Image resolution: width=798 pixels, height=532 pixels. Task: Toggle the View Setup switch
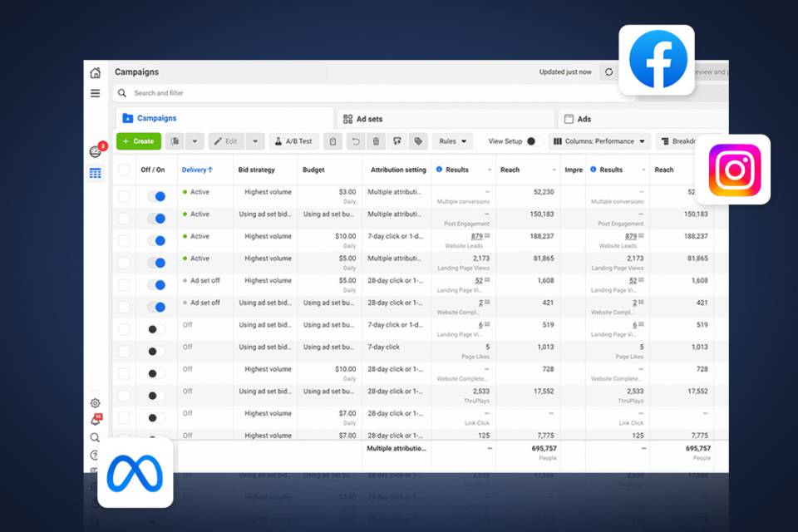pyautogui.click(x=534, y=141)
